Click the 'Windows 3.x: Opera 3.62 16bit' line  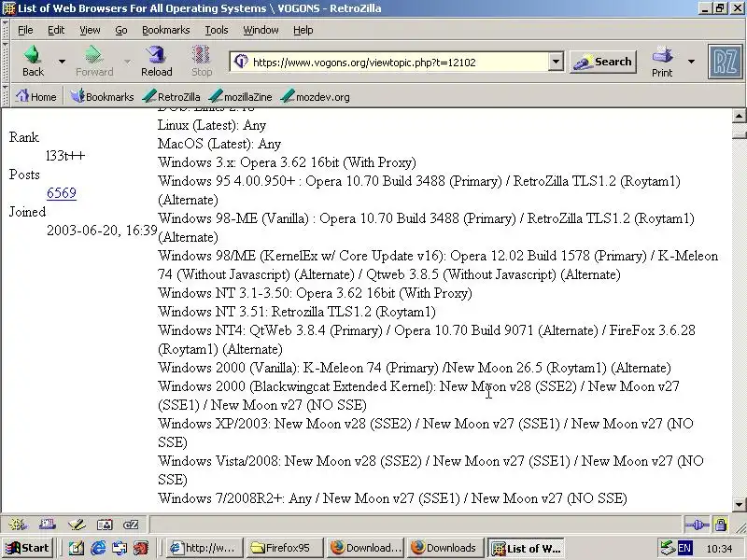(x=287, y=162)
